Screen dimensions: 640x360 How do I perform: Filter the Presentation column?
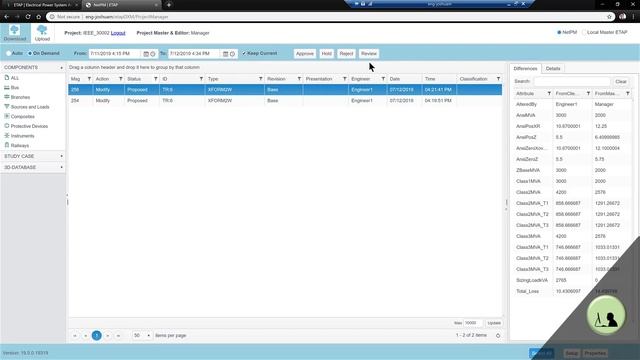point(344,79)
